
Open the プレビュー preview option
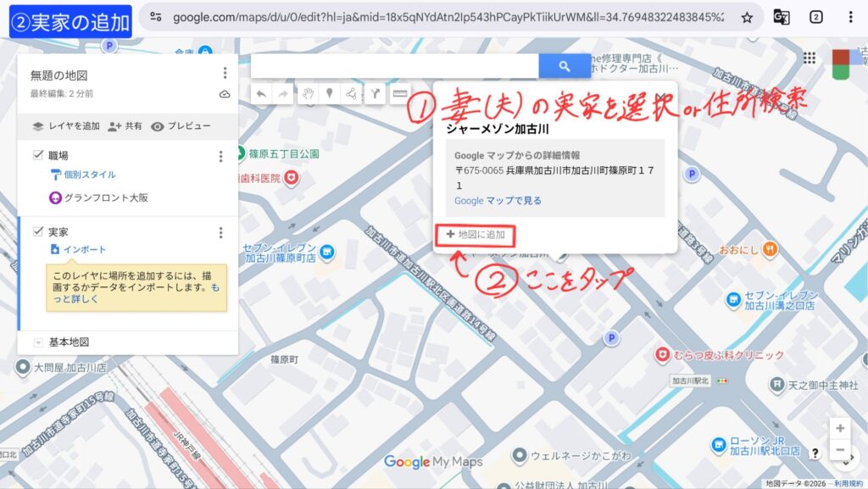coord(181,126)
